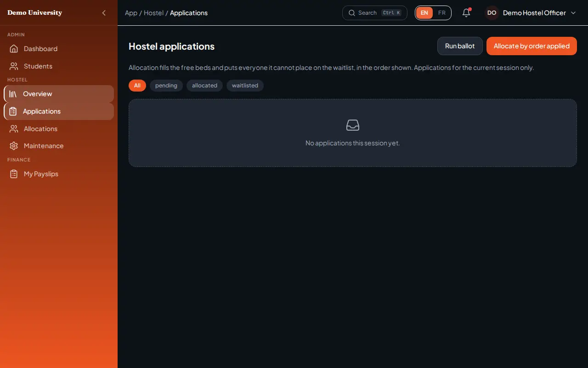This screenshot has height=368, width=588.
Task: Click the DO user avatar
Action: click(x=492, y=13)
